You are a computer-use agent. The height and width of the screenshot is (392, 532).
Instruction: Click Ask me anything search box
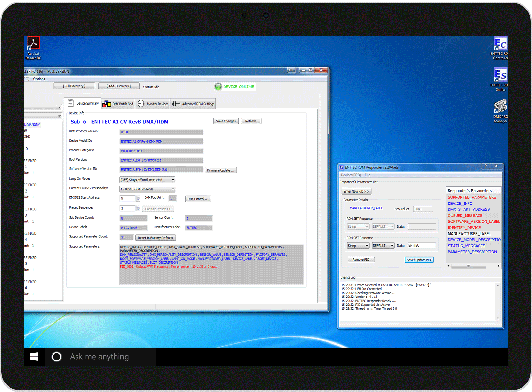(x=100, y=357)
